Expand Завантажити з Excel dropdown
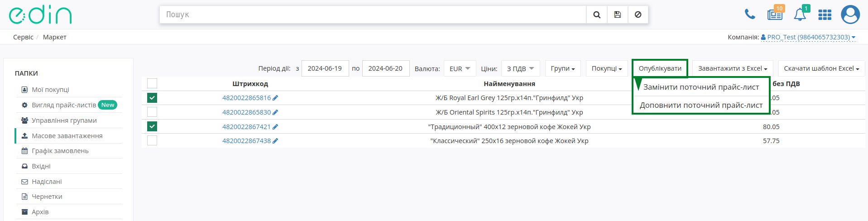The height and width of the screenshot is (221, 868). (733, 68)
